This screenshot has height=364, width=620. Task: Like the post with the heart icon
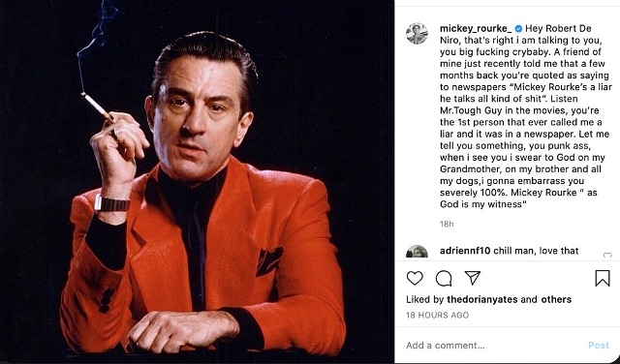coord(415,278)
